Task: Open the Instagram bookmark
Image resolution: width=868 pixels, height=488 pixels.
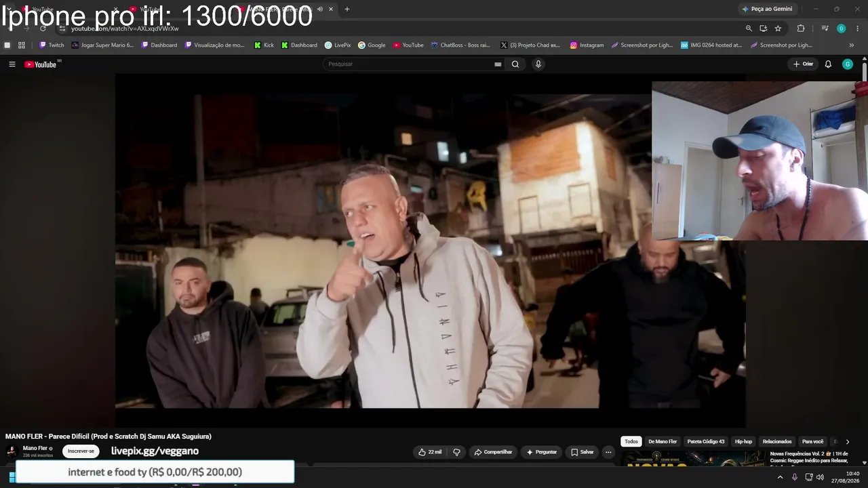Action: [587, 45]
